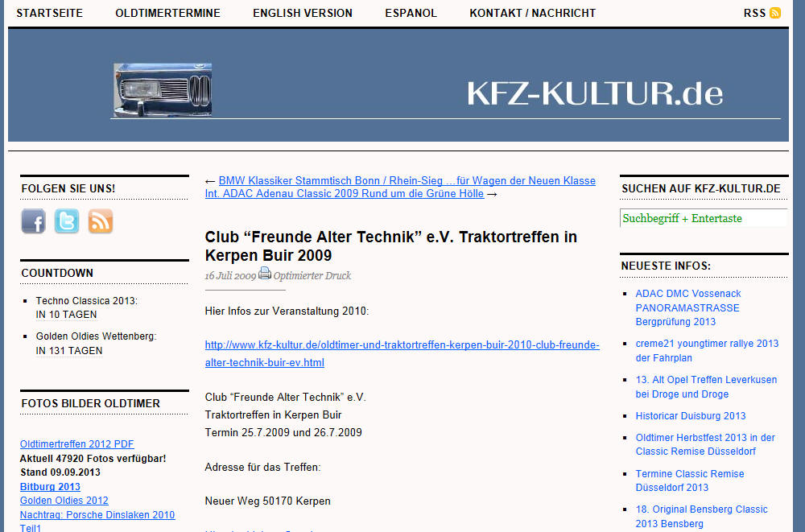
Task: Click the text Aktuell 47920 Fotos verfügbar!
Action: (x=93, y=459)
